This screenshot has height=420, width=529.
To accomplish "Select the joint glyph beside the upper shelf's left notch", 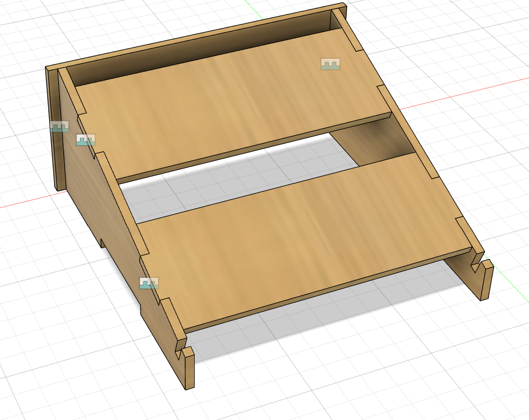I will point(86,140).
